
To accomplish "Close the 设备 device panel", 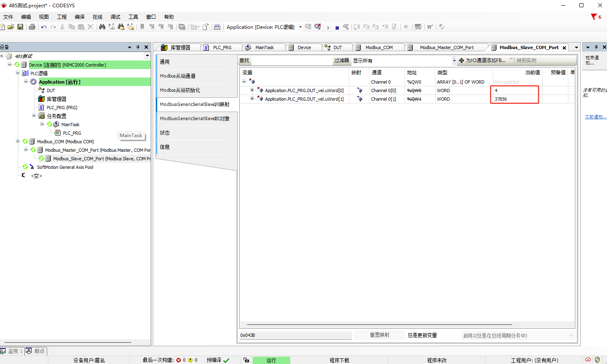I will click(x=146, y=47).
